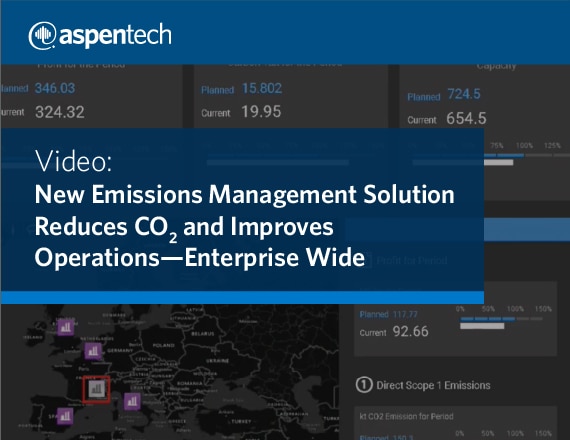Click the UKRAINE label on the map
Image resolution: width=570 pixels, height=440 pixels.
click(x=217, y=361)
